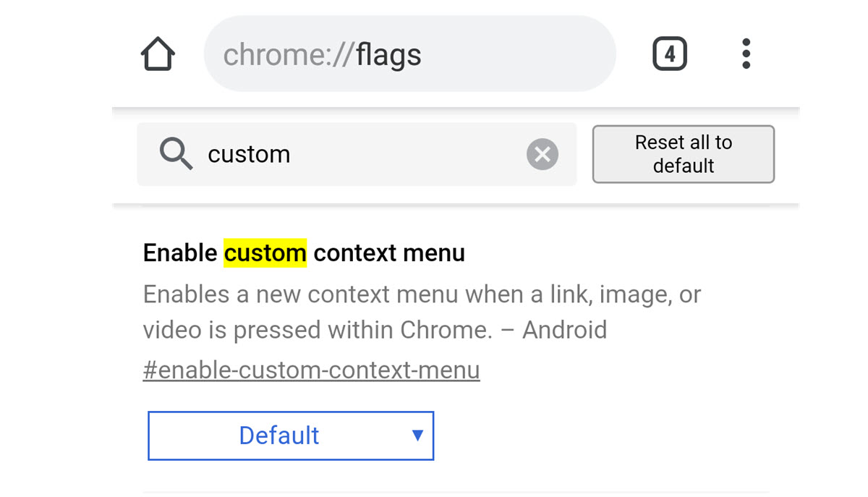The height and width of the screenshot is (497, 868).
Task: Click the word "flags" in the URL
Action: tap(388, 55)
